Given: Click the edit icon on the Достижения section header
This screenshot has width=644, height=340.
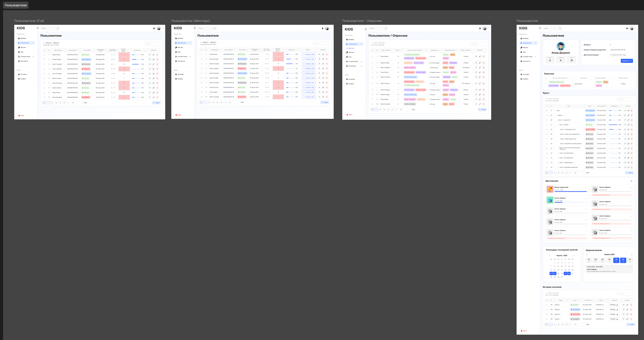Looking at the screenshot, I should click(632, 181).
